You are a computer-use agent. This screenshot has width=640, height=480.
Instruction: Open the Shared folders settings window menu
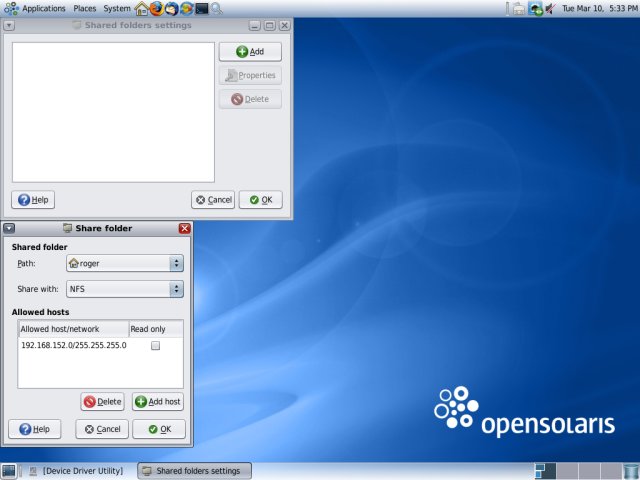(x=9, y=26)
